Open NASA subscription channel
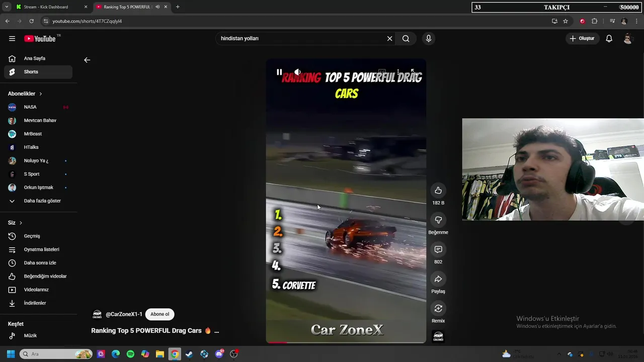Image resolution: width=644 pixels, height=362 pixels. point(38,107)
